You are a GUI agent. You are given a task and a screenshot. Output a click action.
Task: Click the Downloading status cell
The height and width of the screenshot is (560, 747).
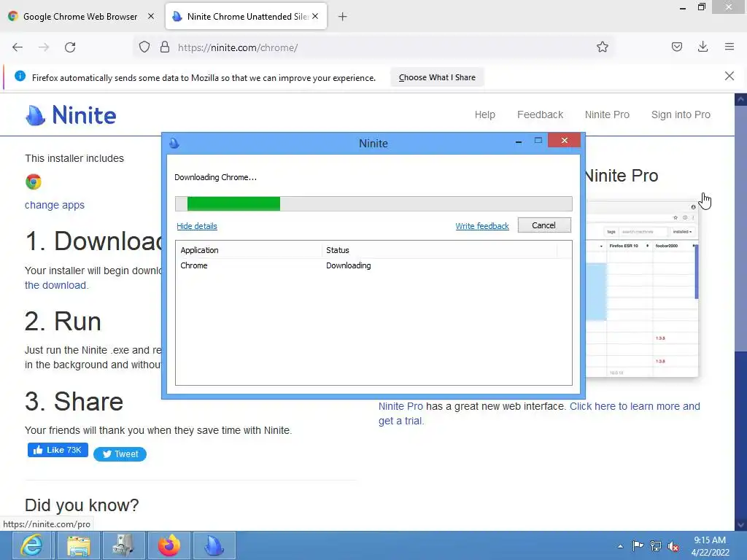tap(348, 265)
